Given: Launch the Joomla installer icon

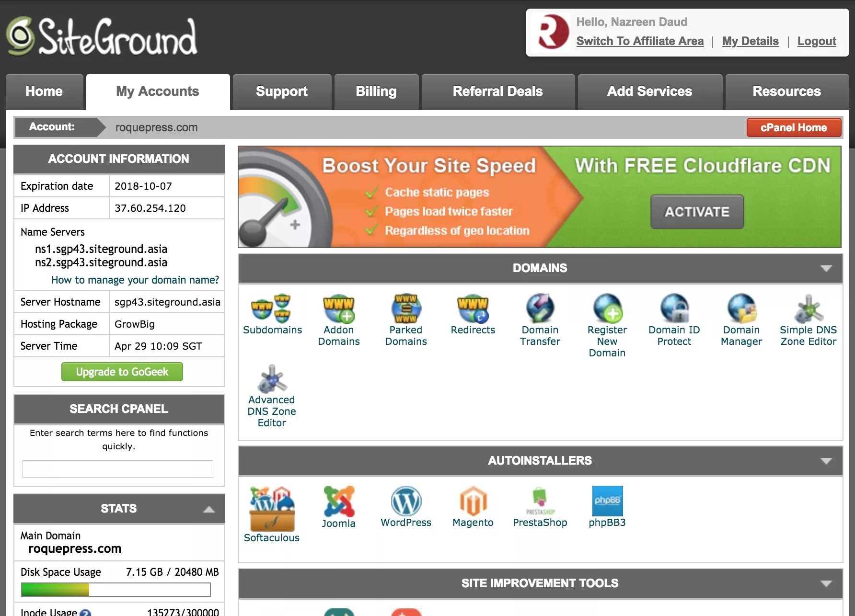Looking at the screenshot, I should tap(339, 501).
